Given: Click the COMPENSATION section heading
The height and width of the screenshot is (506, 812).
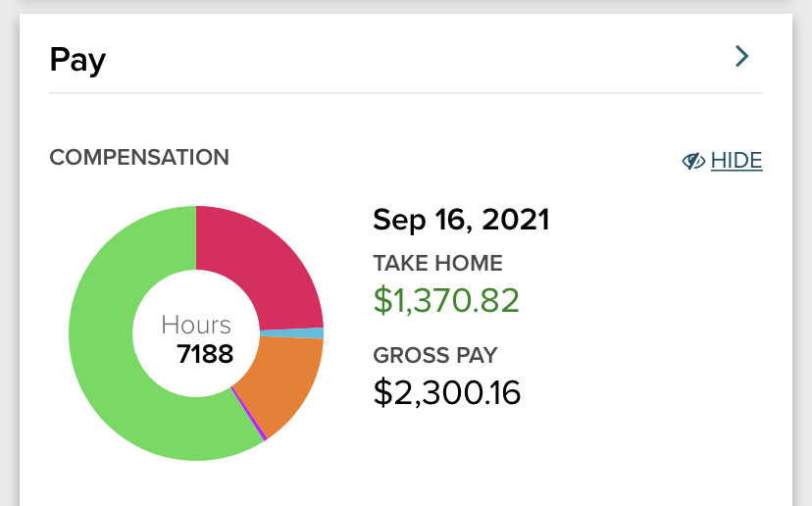Looking at the screenshot, I should pos(139,157).
